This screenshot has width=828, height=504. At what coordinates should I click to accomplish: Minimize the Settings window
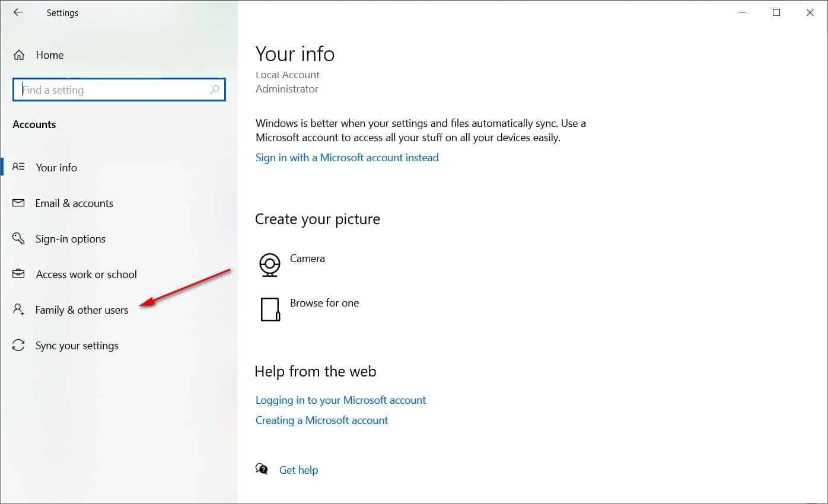[742, 12]
